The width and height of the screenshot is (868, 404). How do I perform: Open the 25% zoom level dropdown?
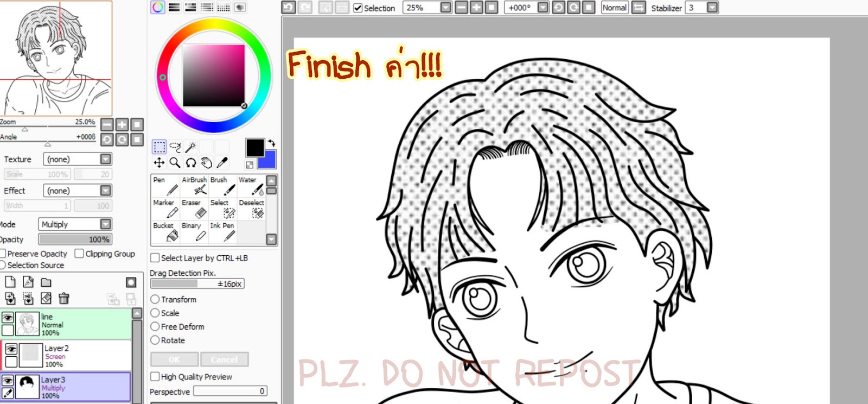click(x=446, y=8)
